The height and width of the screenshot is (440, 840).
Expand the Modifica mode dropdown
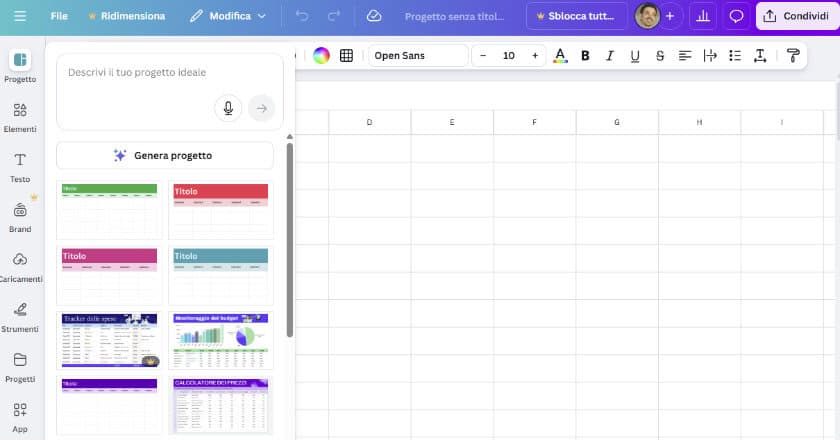[x=228, y=16]
